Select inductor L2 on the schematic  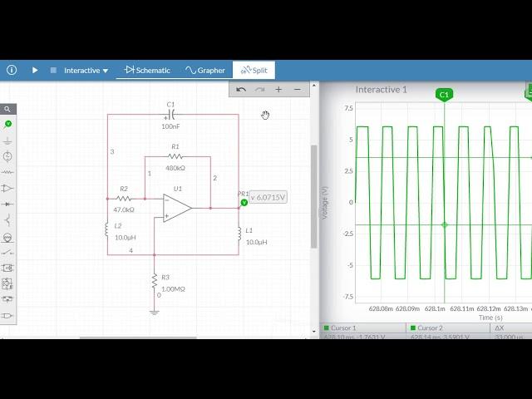click(x=107, y=229)
